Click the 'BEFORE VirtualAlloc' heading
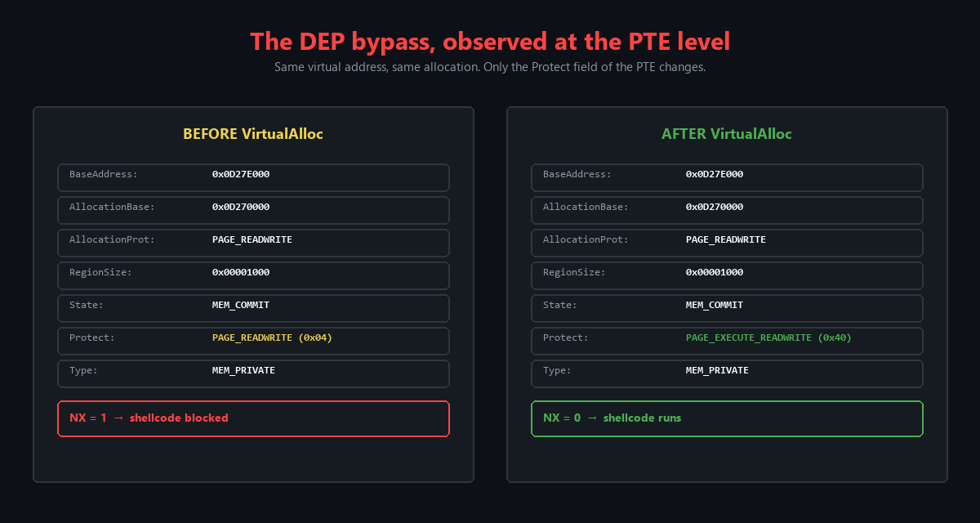Viewport: 980px width, 523px height. (253, 134)
